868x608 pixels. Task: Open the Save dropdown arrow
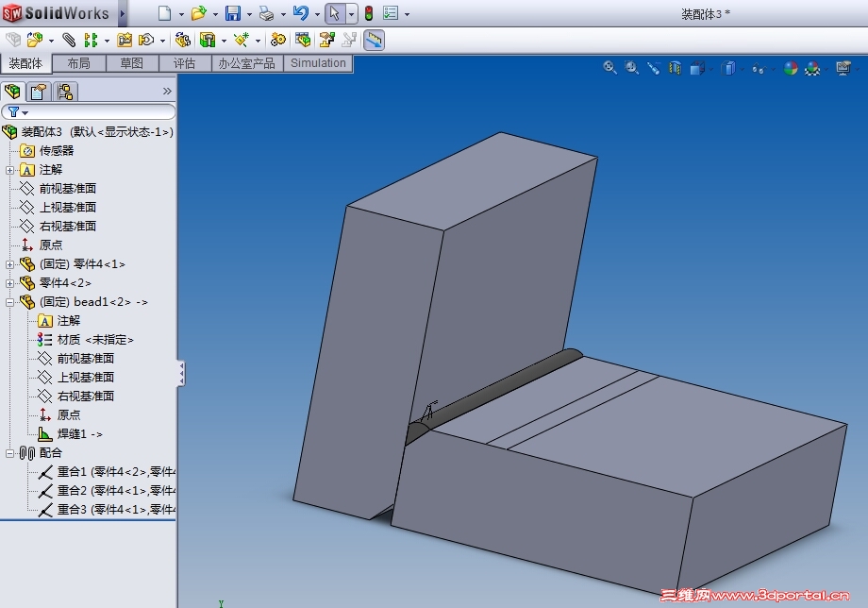coord(249,15)
